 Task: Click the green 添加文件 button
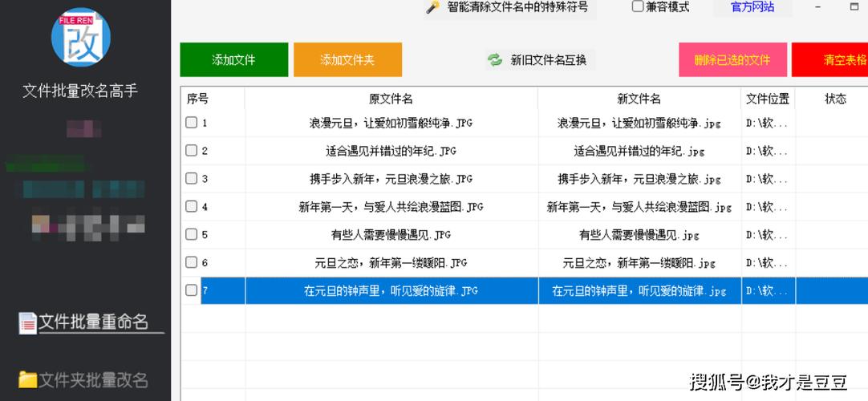(x=234, y=59)
